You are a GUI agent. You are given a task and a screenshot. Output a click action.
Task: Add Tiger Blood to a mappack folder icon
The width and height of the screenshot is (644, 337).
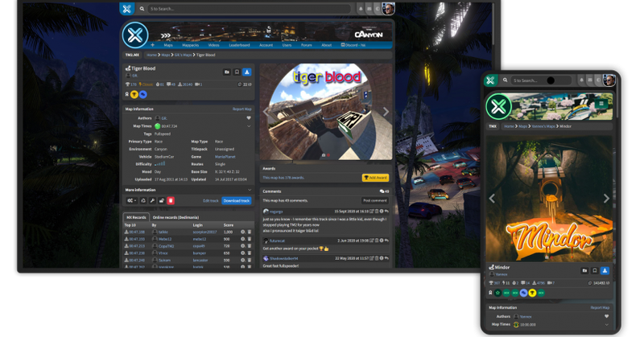point(227,72)
